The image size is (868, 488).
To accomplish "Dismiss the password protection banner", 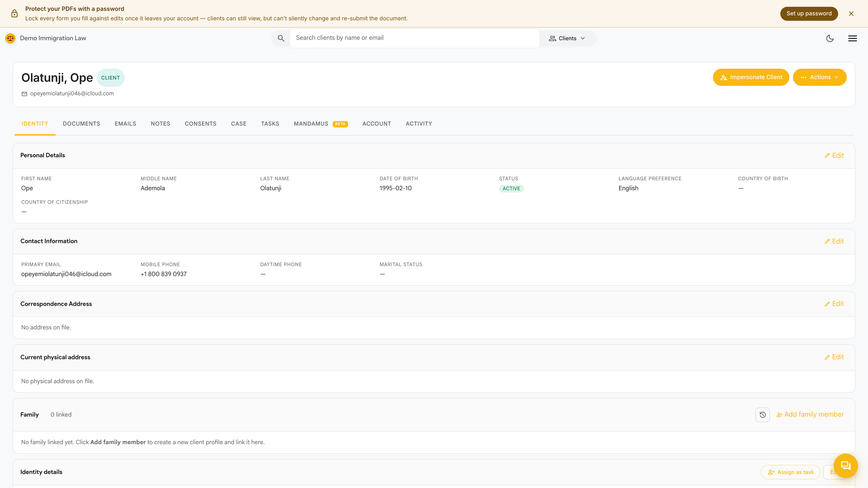I will (851, 14).
